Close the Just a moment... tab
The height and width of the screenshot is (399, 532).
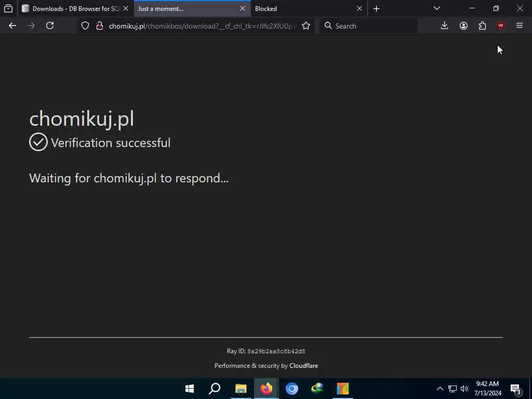click(243, 8)
